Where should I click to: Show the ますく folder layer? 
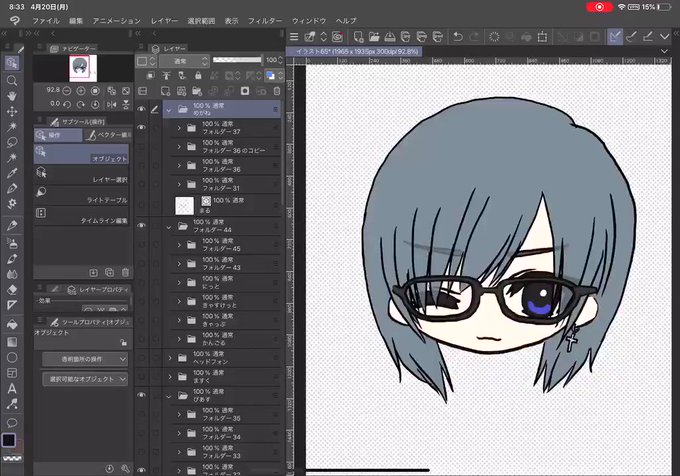[141, 377]
